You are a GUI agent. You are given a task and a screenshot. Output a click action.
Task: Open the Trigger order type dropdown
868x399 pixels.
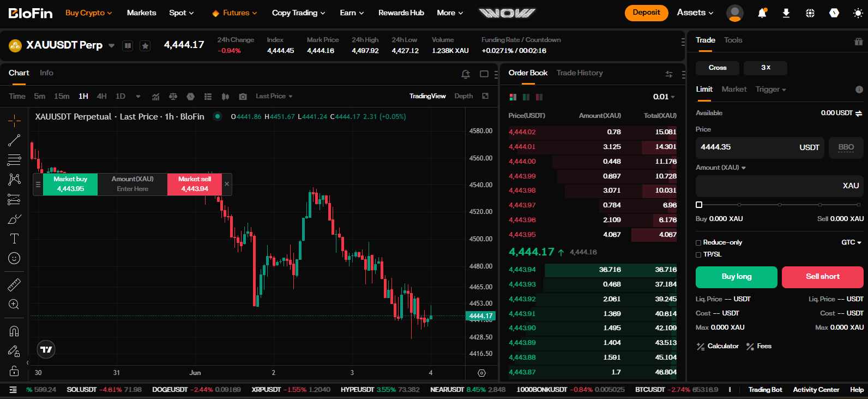click(x=770, y=90)
